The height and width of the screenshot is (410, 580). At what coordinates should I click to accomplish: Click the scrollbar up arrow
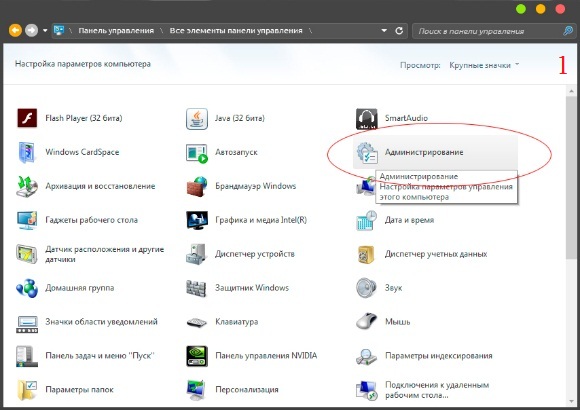click(572, 91)
